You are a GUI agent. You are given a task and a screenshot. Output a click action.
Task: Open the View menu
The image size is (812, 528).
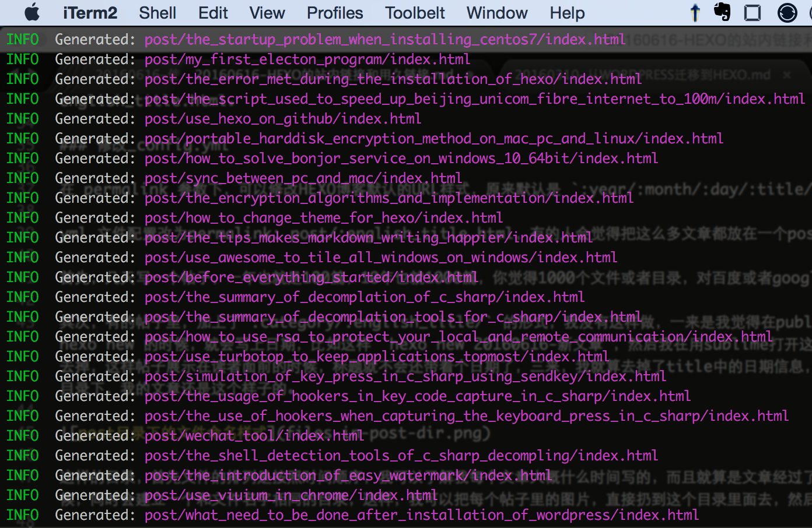point(267,13)
